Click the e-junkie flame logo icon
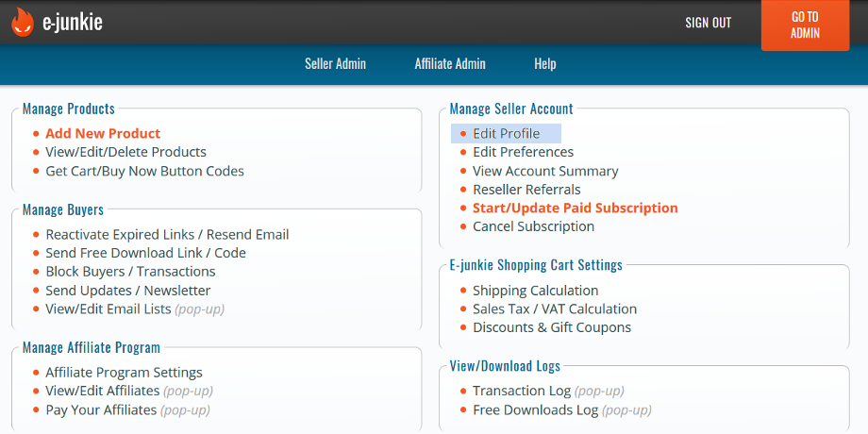Screen dimensions: 868x434 click(x=22, y=22)
